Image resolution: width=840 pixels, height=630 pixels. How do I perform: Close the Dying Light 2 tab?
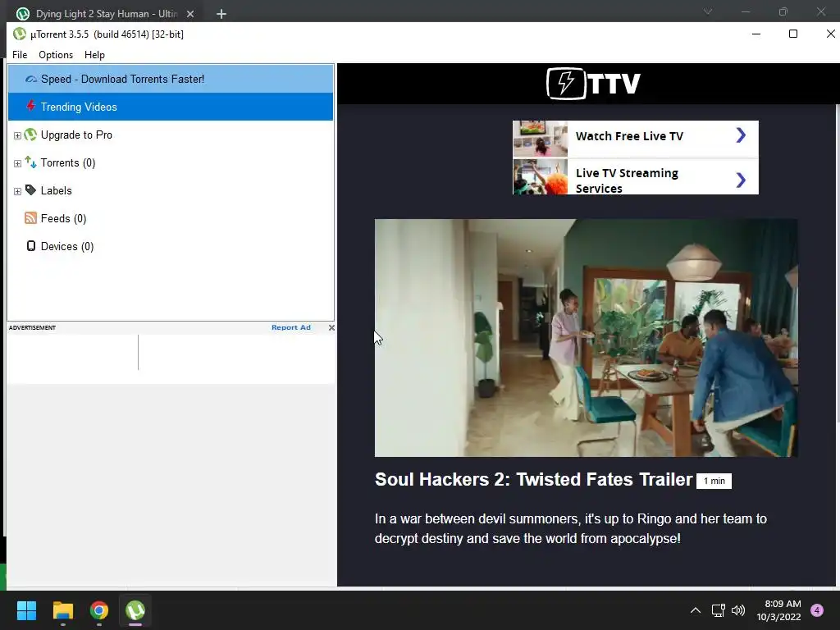pos(190,14)
